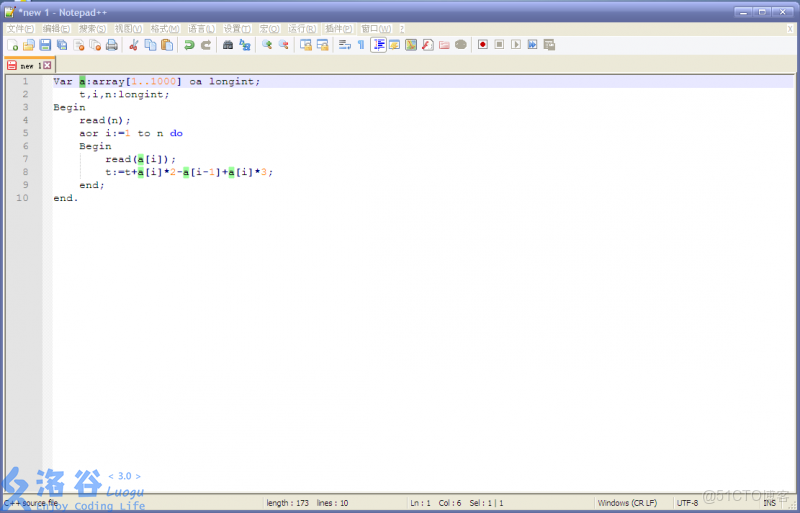Click the Undo arrow icon

189,45
